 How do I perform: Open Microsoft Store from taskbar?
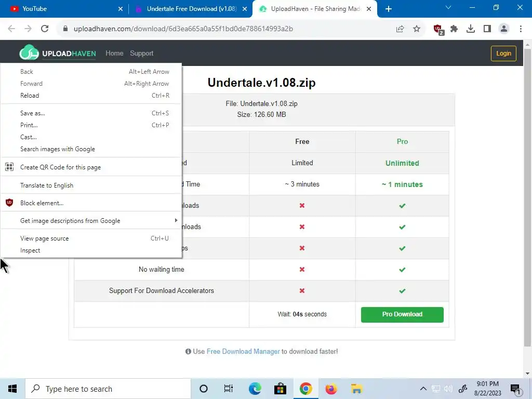[280, 389]
